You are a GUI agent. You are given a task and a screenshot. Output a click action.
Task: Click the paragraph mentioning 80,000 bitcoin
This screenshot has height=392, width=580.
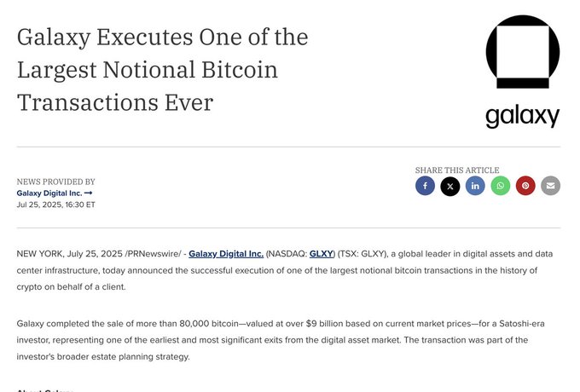281,340
